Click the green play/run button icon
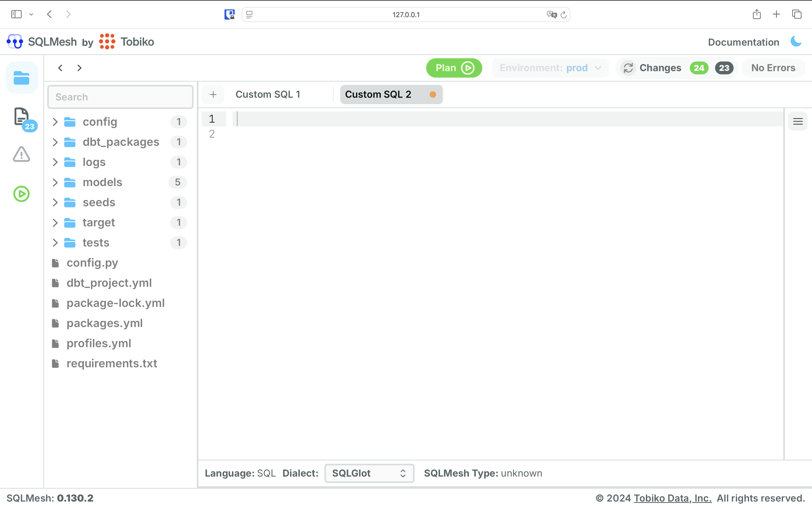 21,194
